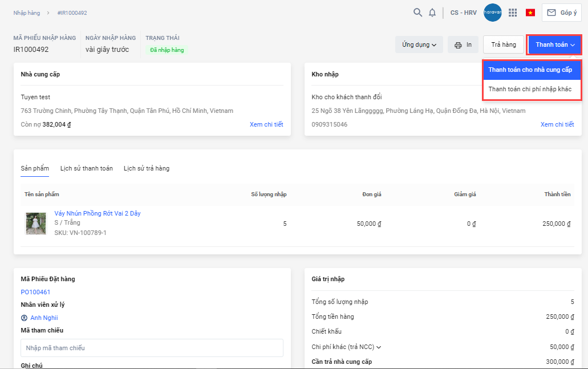Switch to Lịch sử thanh toán tab
Screen dimensions: 588x369
pyautogui.click(x=87, y=168)
